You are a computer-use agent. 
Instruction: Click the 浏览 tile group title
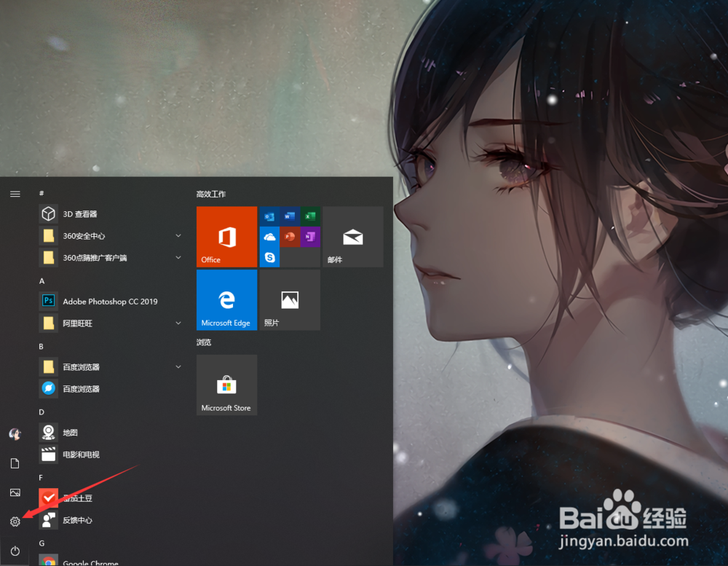(203, 342)
